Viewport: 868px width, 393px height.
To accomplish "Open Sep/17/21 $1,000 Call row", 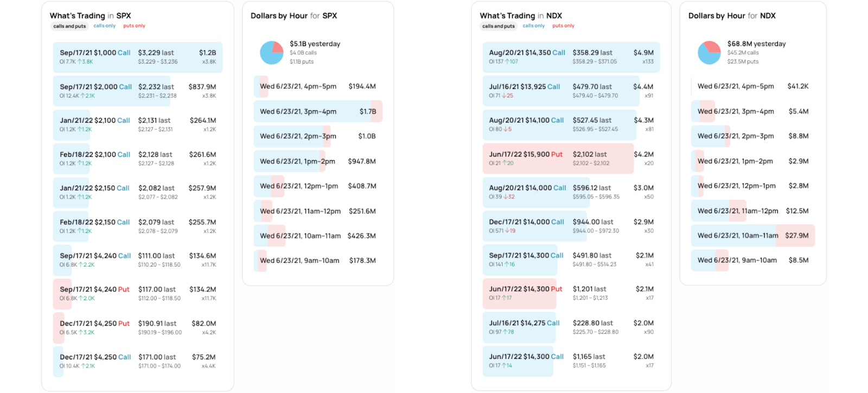I will (138, 57).
